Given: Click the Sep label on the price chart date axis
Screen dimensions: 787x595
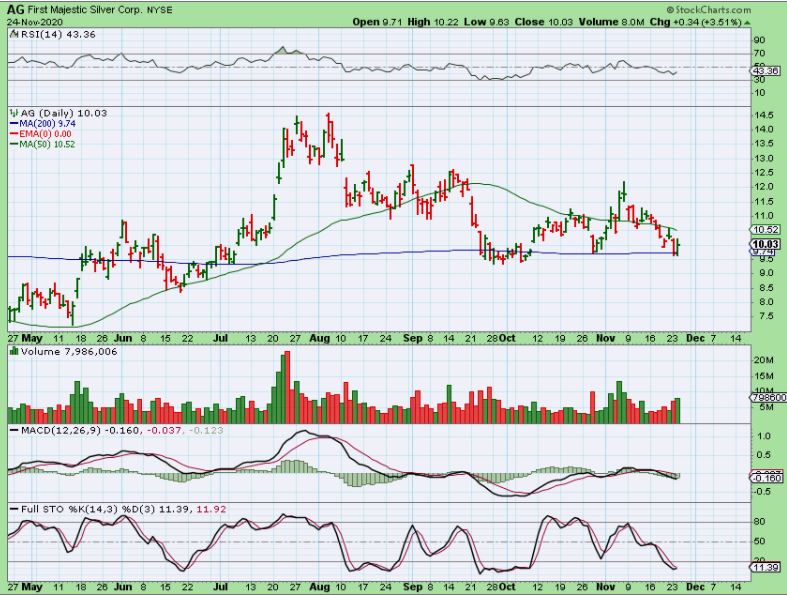Looking at the screenshot, I should 413,338.
